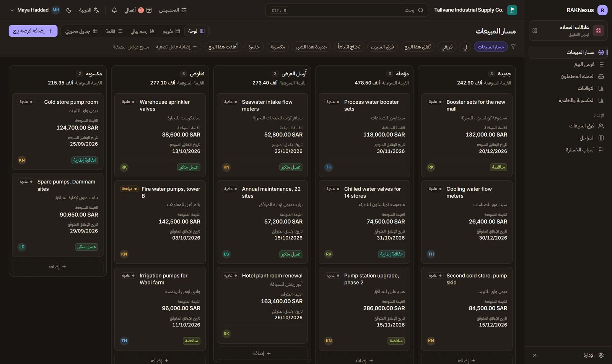Open Maya Haddad user menu
The height and width of the screenshot is (364, 612).
click(x=35, y=10)
